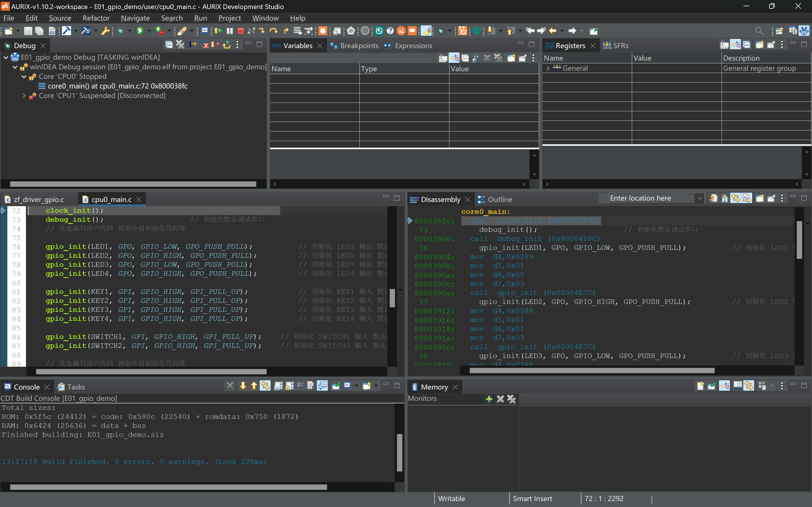
Task: Open the Enter location here dropdown
Action: click(700, 198)
